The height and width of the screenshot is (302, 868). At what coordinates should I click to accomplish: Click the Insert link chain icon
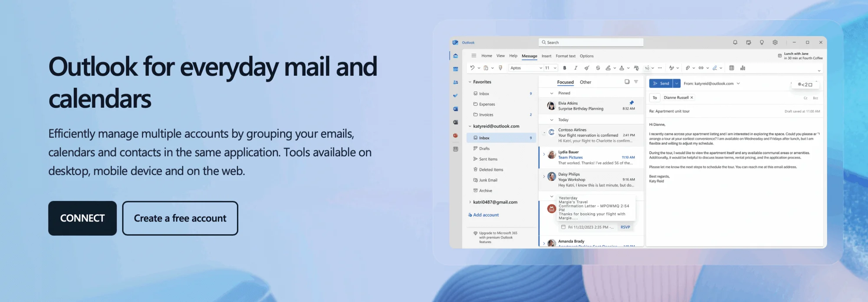[701, 68]
